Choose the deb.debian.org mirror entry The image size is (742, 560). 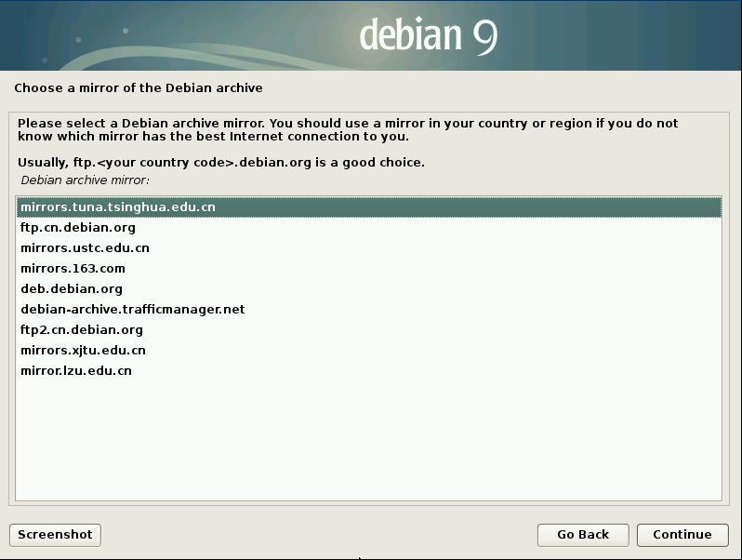click(72, 288)
